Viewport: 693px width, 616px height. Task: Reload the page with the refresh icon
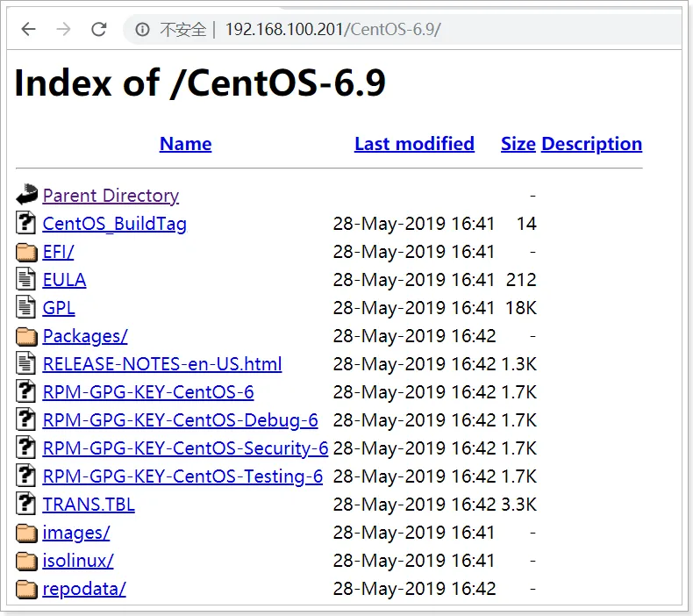[x=98, y=29]
